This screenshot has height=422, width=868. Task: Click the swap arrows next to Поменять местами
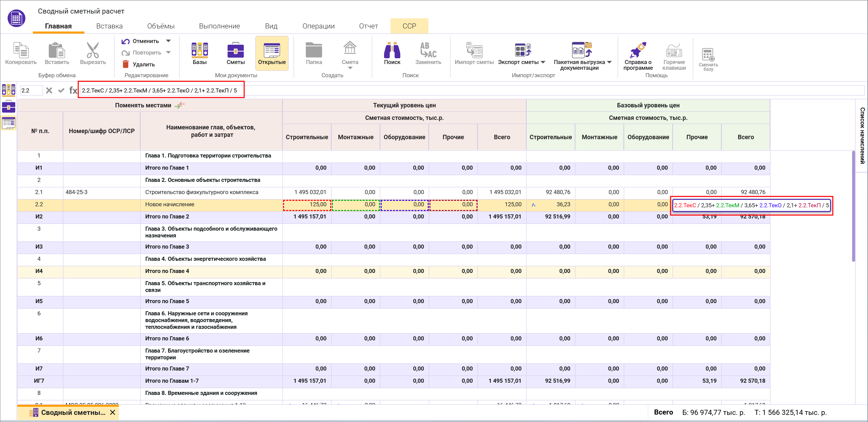(180, 105)
